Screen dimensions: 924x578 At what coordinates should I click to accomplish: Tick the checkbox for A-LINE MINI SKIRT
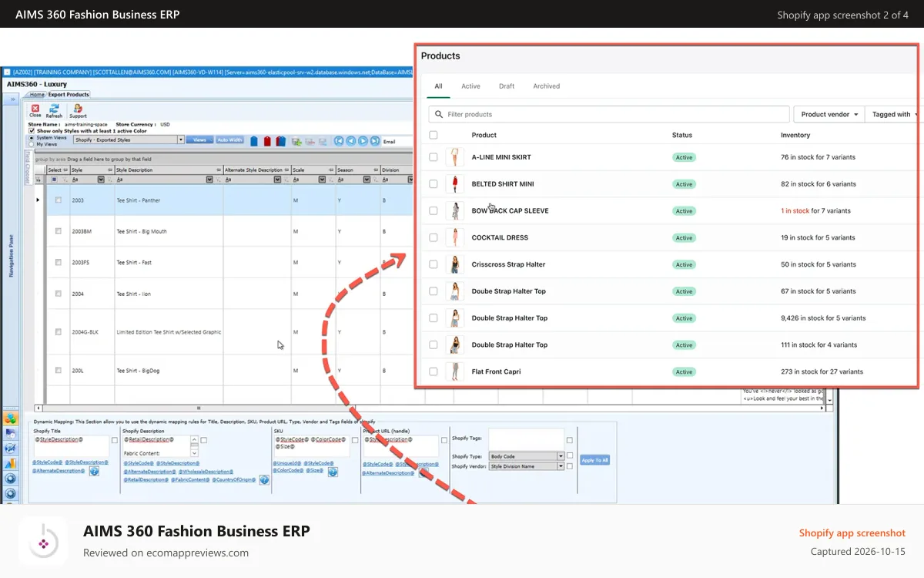tap(434, 157)
